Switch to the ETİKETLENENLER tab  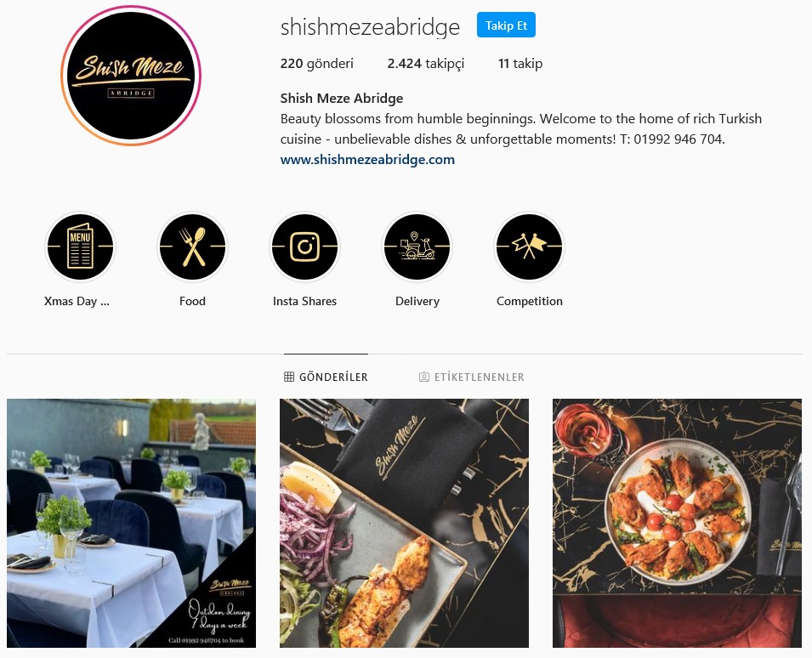(471, 377)
